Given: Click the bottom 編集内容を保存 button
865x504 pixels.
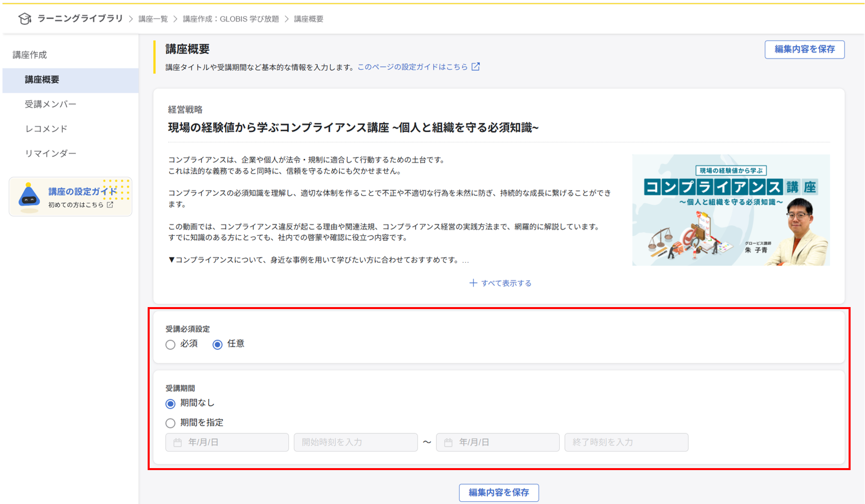Looking at the screenshot, I should 498,493.
